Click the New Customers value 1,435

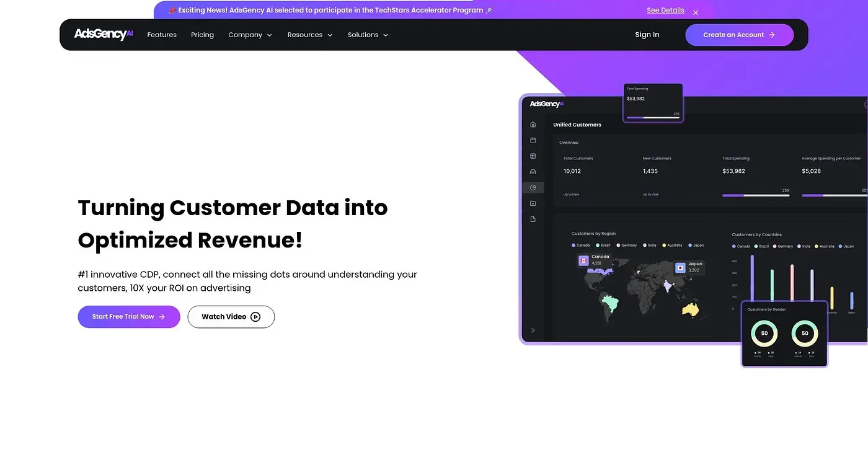[x=650, y=171]
